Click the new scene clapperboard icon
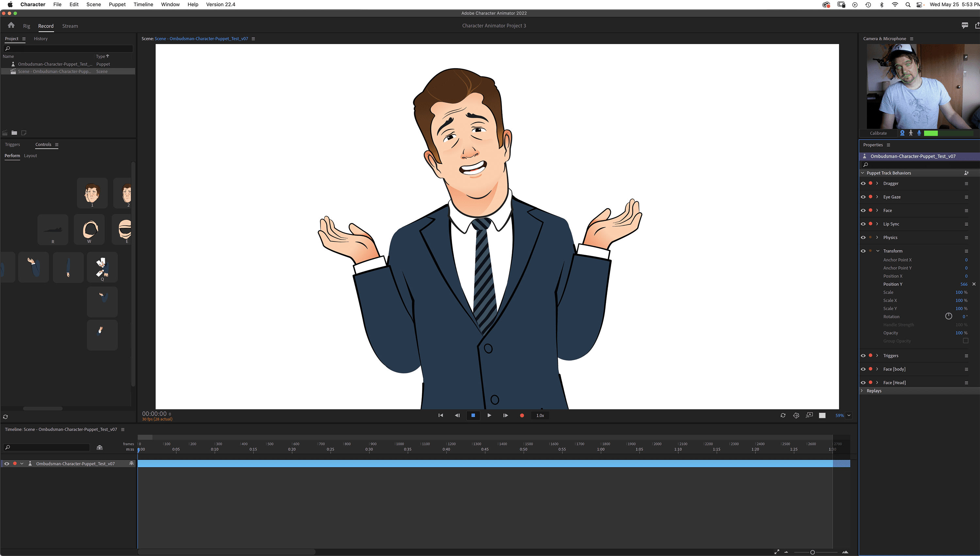 pos(5,133)
